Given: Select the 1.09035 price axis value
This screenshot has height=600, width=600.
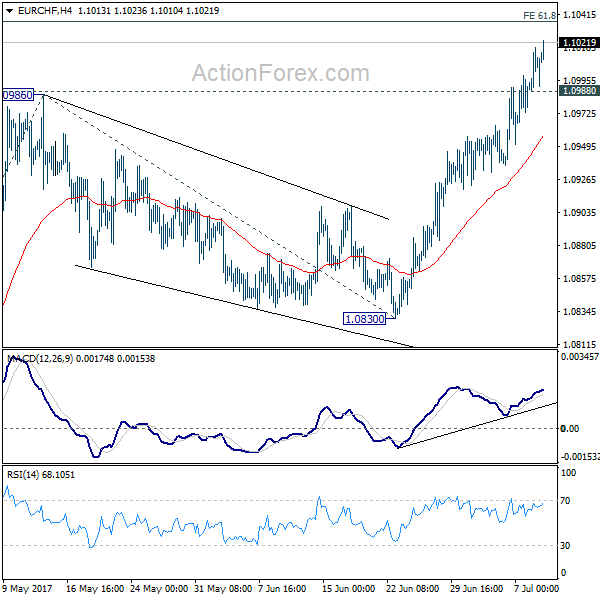Looking at the screenshot, I should 580,212.
